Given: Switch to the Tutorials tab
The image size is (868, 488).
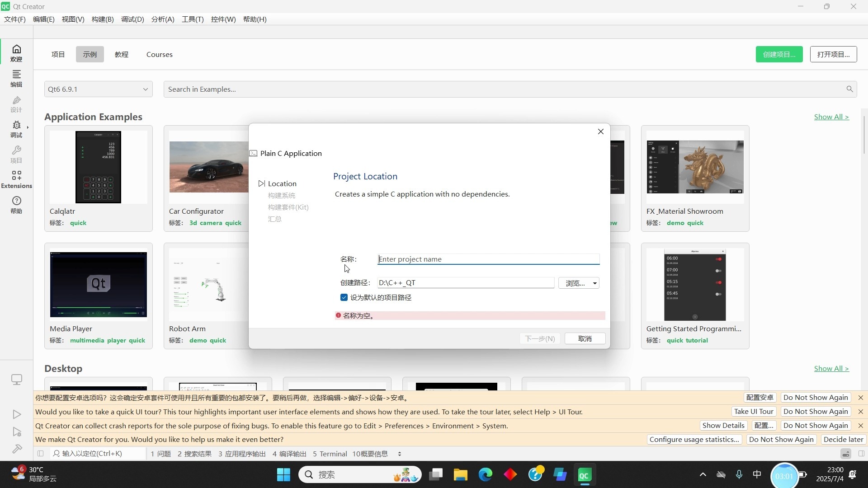Looking at the screenshot, I should tap(122, 54).
